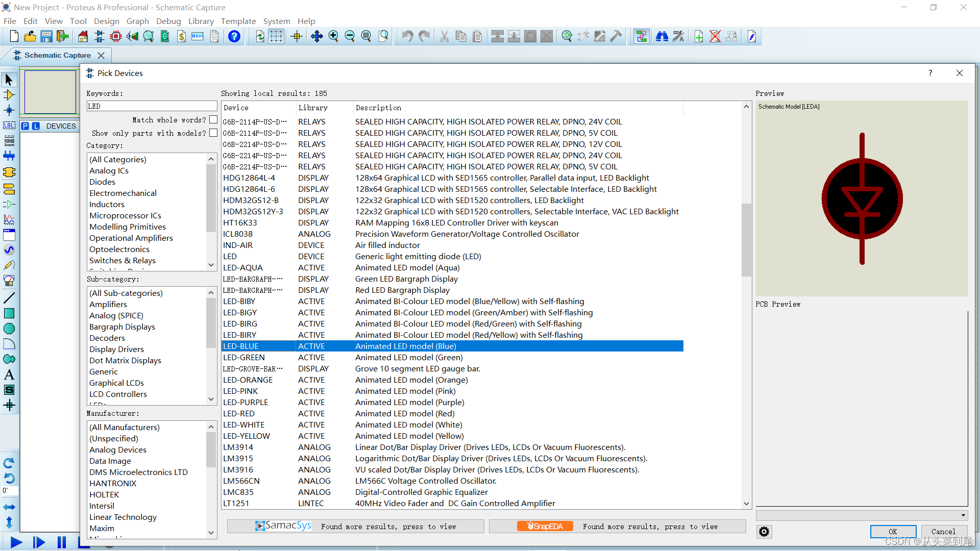
Task: Click the New Sheet green plus icon
Action: coord(699,36)
